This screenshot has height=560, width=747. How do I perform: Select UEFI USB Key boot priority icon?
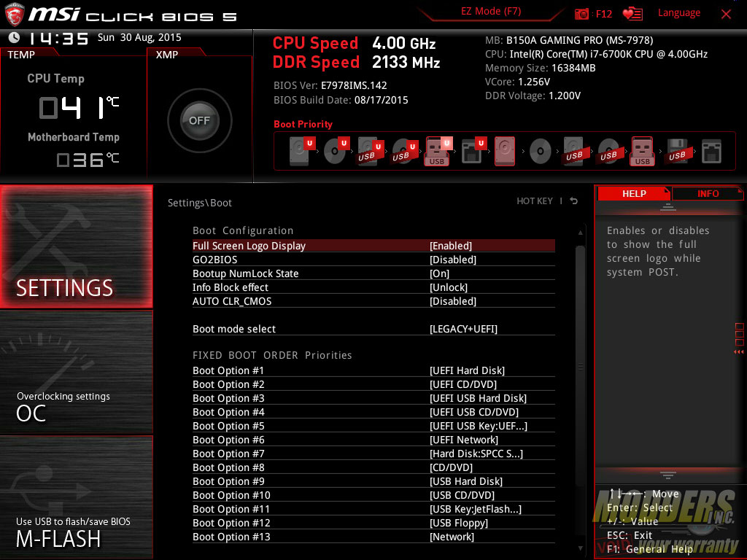pos(438,151)
